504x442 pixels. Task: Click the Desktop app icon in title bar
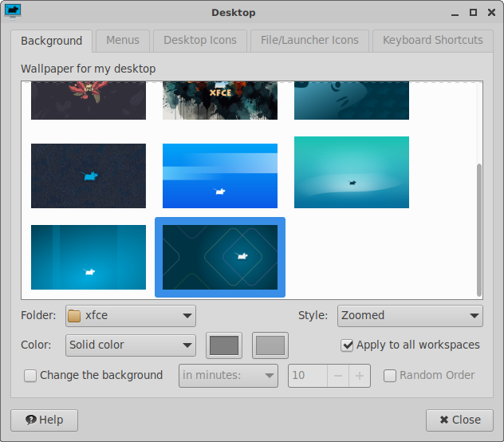[13, 12]
